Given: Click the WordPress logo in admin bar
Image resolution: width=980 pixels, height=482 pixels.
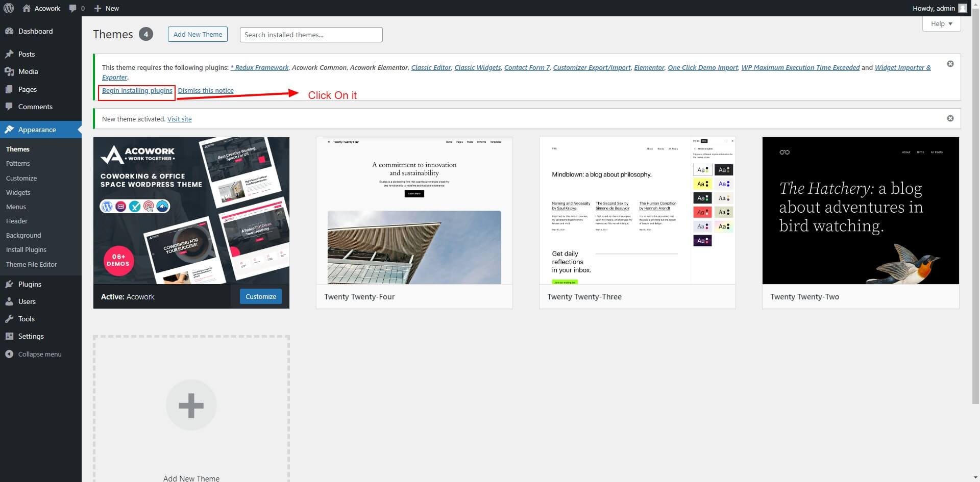Looking at the screenshot, I should click(9, 8).
